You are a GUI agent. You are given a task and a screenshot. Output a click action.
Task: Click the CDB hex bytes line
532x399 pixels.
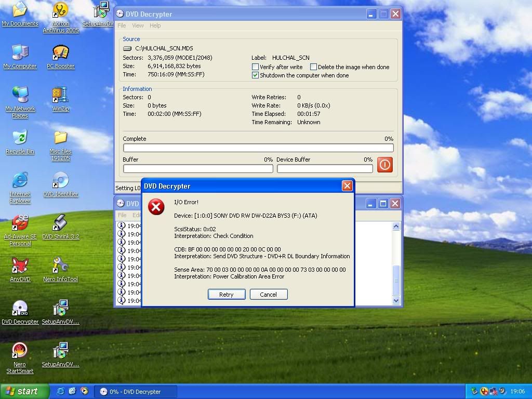(x=228, y=249)
